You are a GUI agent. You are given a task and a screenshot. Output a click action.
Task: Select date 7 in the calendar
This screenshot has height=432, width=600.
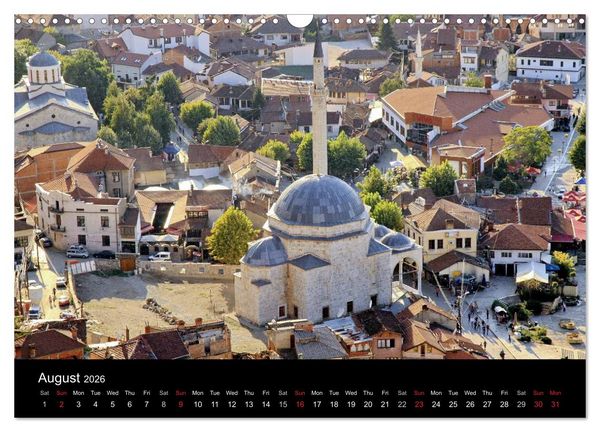147,404
